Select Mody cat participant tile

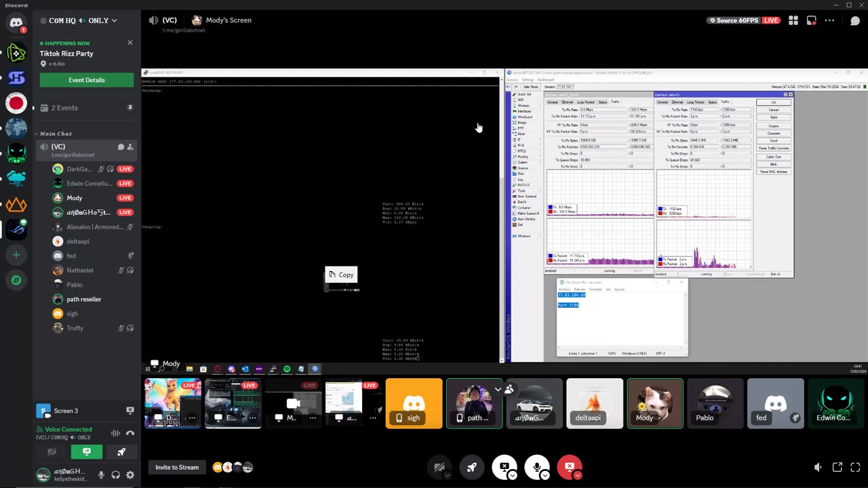pos(655,404)
